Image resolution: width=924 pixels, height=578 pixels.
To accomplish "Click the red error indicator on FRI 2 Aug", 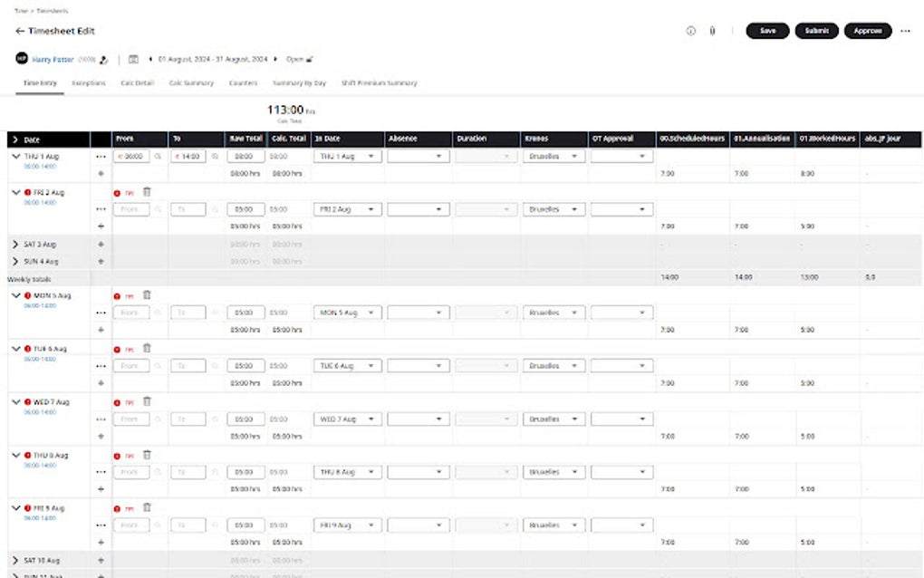I will [x=28, y=193].
